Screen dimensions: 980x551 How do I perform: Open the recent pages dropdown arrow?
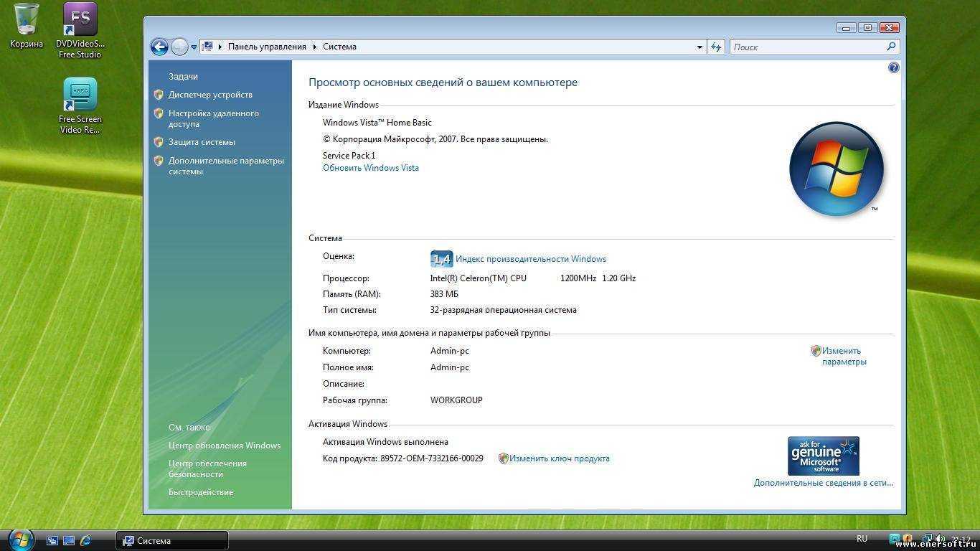click(x=194, y=47)
